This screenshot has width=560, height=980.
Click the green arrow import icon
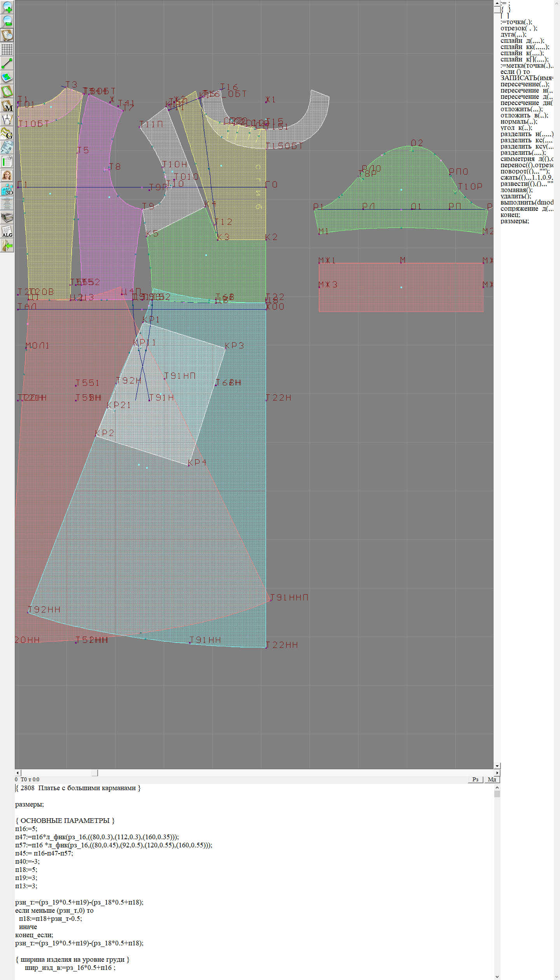pos(7,246)
